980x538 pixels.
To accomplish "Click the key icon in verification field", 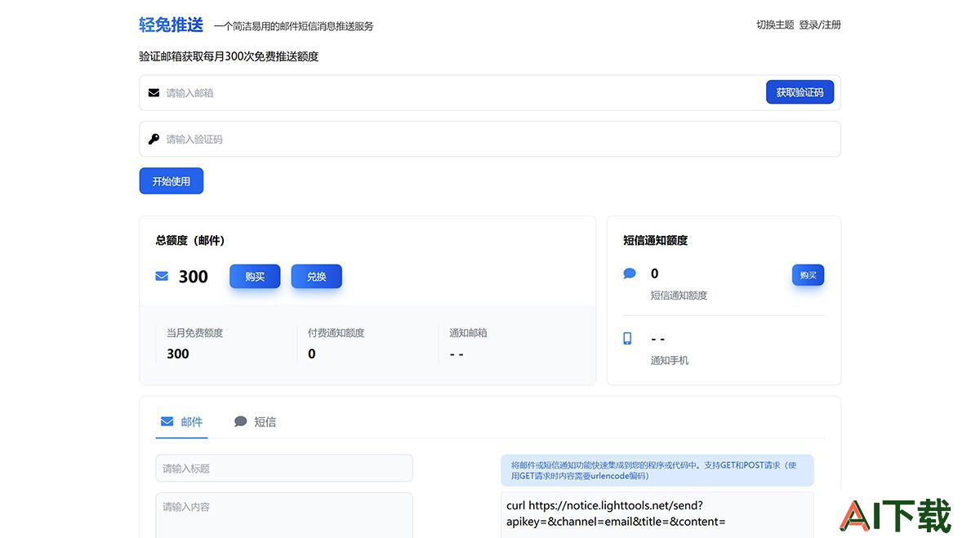I will coord(154,140).
